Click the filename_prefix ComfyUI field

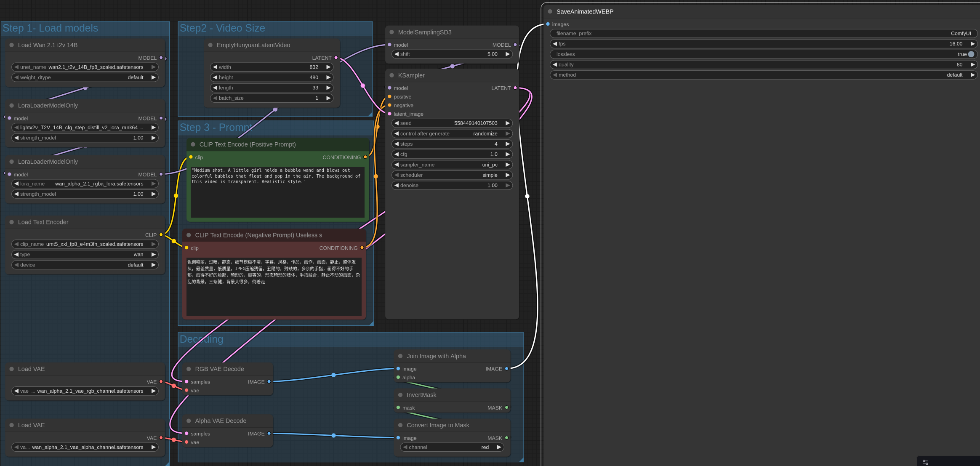click(763, 33)
